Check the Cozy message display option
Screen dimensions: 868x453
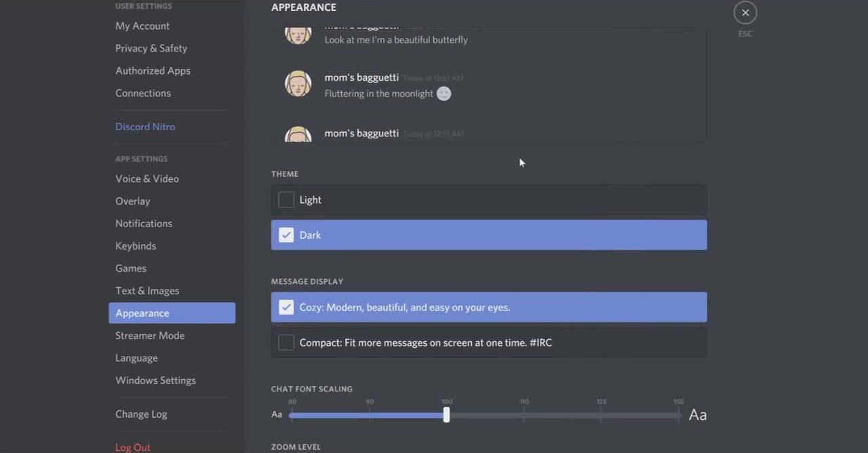pyautogui.click(x=286, y=307)
